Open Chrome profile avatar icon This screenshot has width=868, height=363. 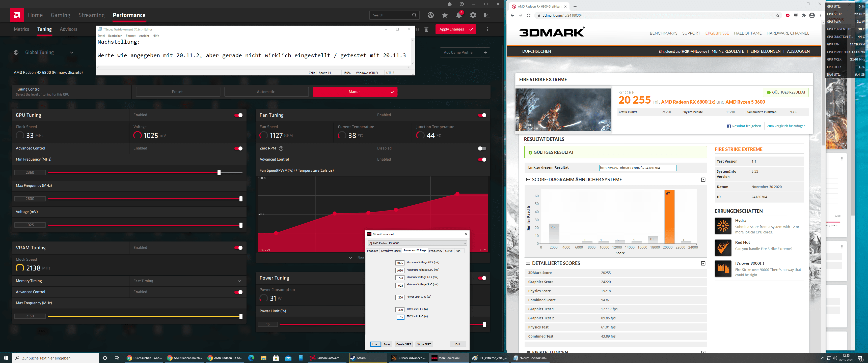click(812, 15)
